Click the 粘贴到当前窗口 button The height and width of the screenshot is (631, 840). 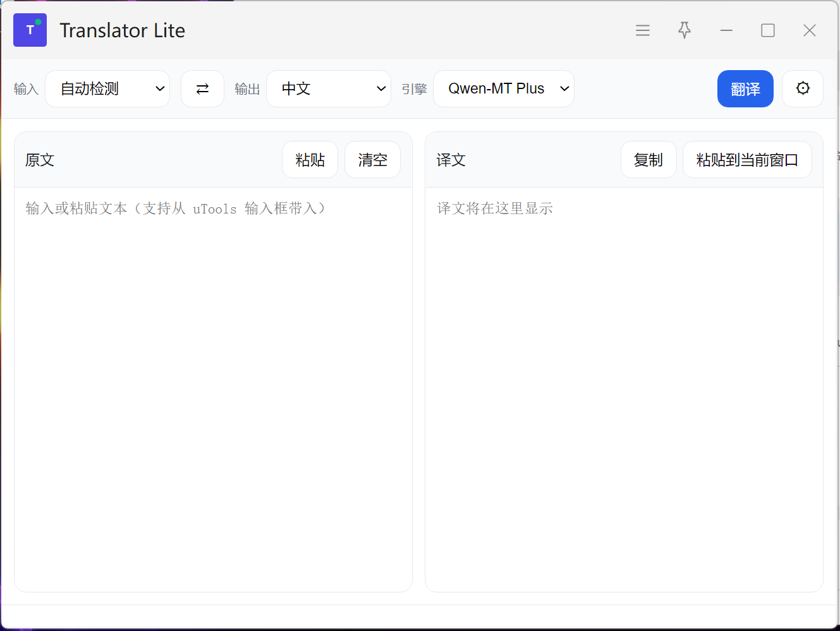pyautogui.click(x=746, y=160)
